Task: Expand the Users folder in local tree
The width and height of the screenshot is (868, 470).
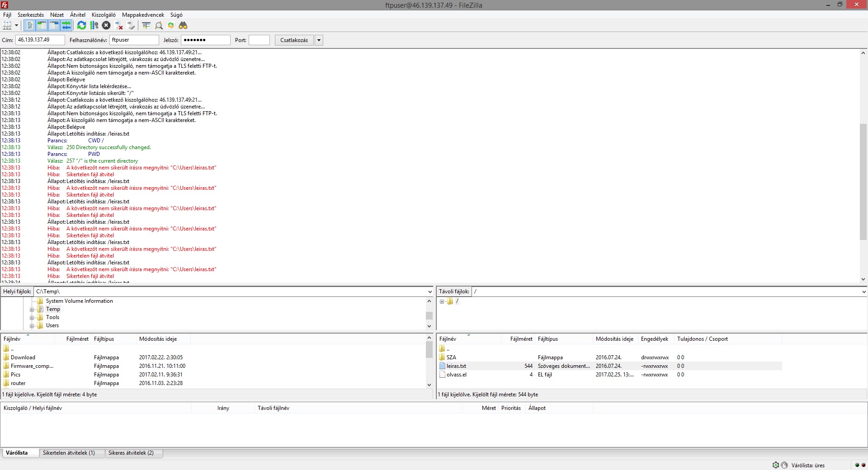Action: click(x=32, y=326)
